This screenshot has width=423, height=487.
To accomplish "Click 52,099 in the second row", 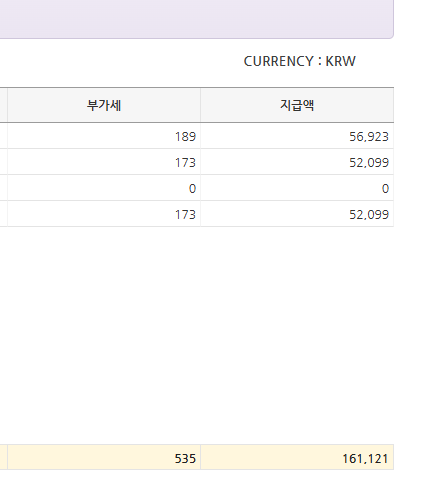I will pyautogui.click(x=297, y=162).
